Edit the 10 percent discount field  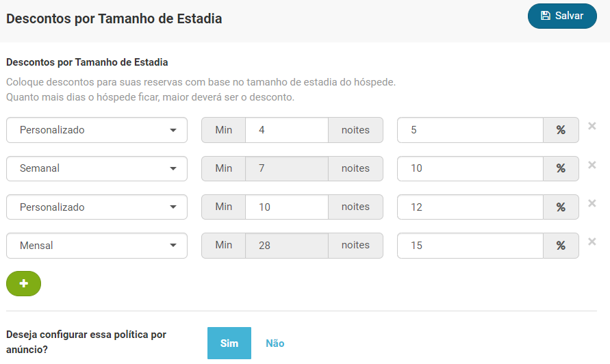470,168
